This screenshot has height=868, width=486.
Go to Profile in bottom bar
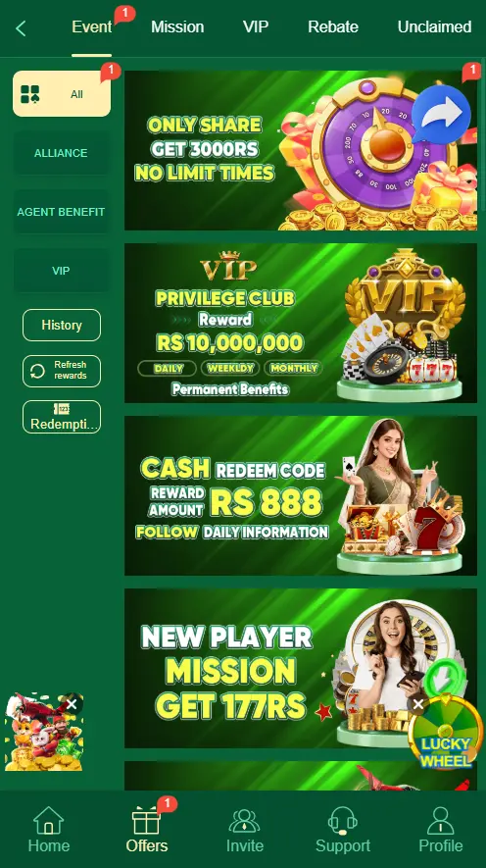(441, 829)
